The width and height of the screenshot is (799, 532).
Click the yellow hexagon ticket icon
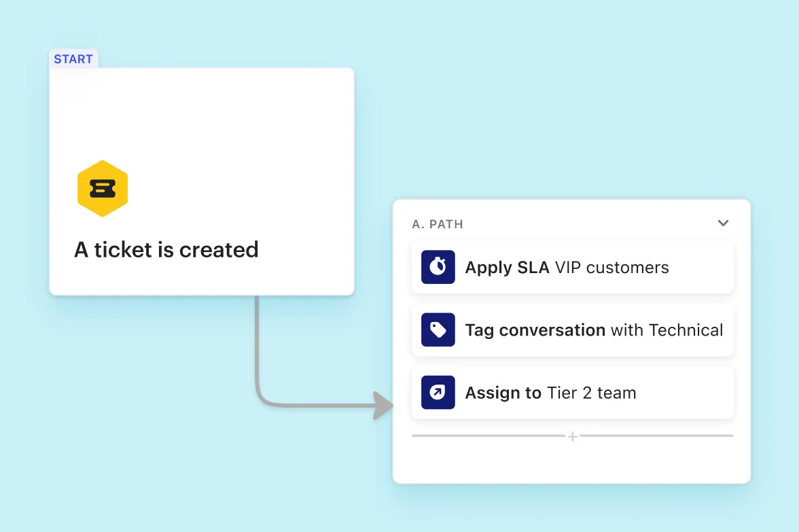[103, 189]
